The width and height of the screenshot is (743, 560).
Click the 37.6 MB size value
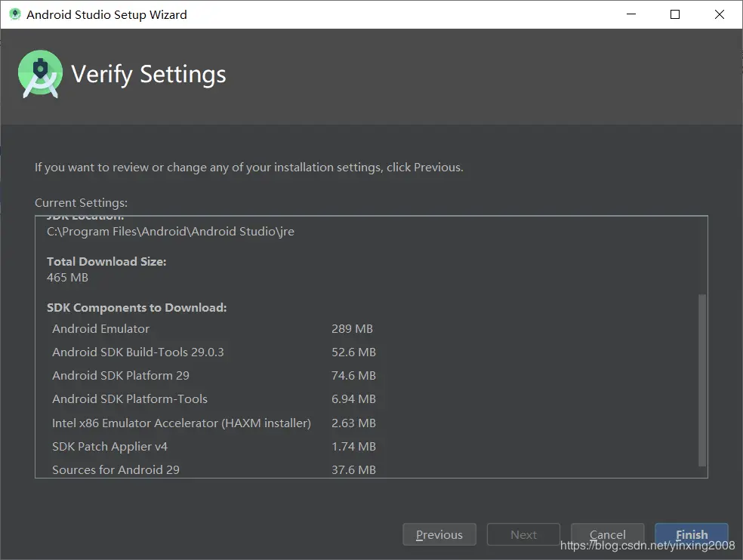[x=353, y=470]
